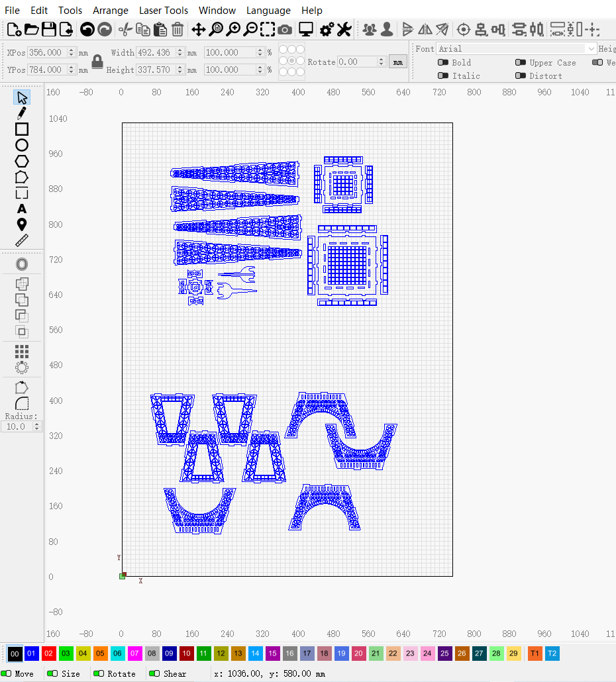616x682 pixels.
Task: Toggle the Distort switch
Action: [x=521, y=75]
